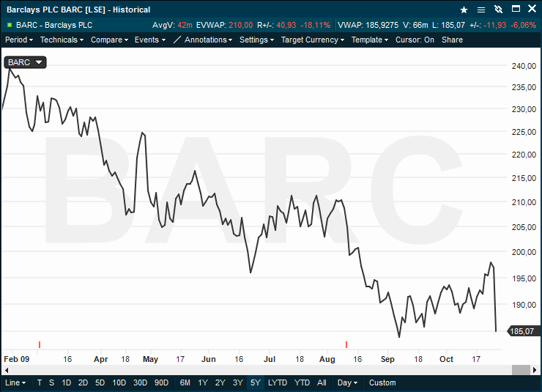This screenshot has width=542, height=392.
Task: Select the 3Y range
Action: 238,382
